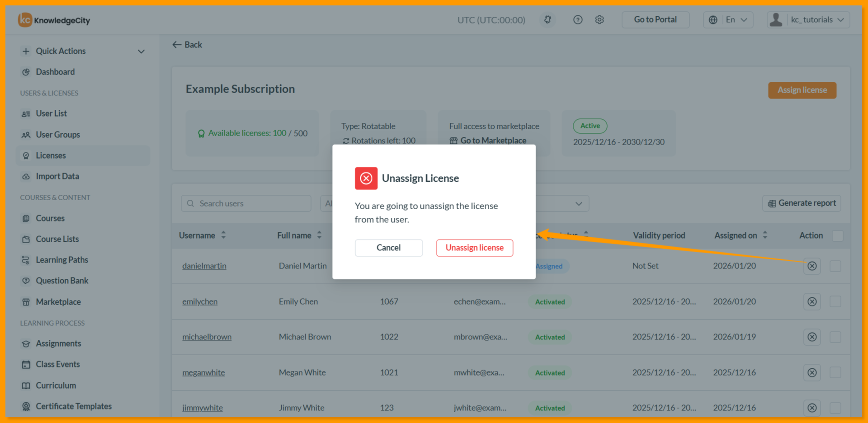
Task: Click Cancel in the dialog
Action: pyautogui.click(x=389, y=248)
